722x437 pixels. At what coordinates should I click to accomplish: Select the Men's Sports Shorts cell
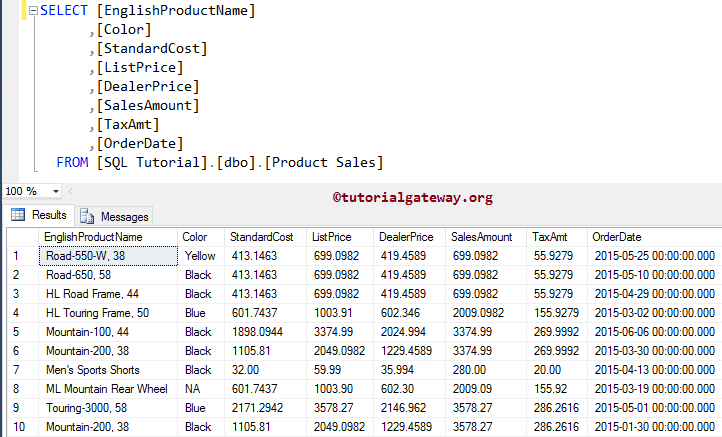108,370
